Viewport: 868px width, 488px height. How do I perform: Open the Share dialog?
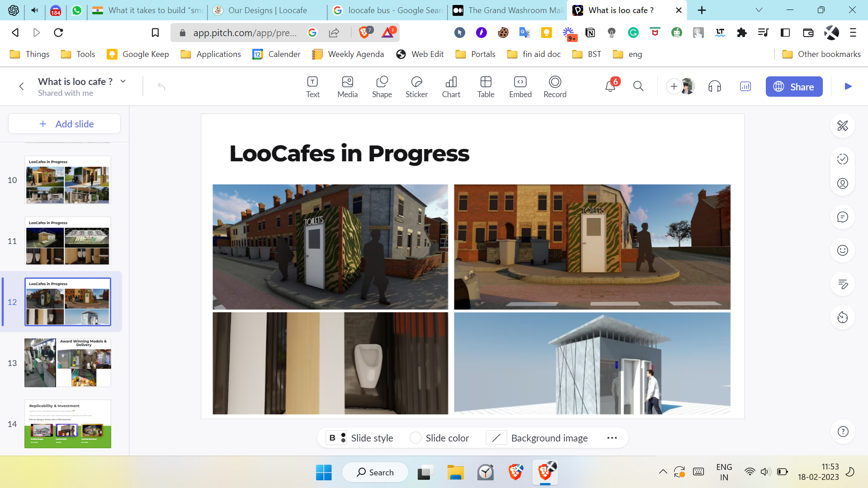pos(794,86)
